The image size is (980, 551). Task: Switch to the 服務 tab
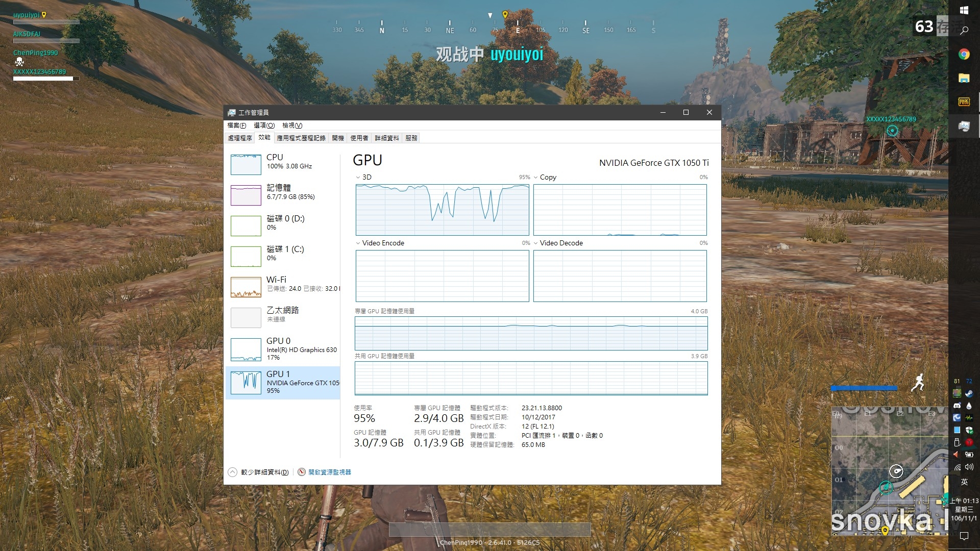[x=411, y=138]
